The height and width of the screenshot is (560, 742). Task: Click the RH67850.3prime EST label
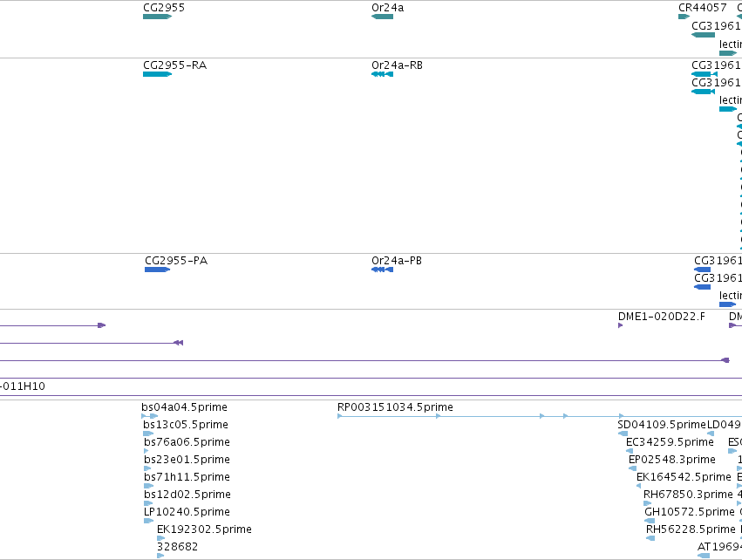[688, 495]
